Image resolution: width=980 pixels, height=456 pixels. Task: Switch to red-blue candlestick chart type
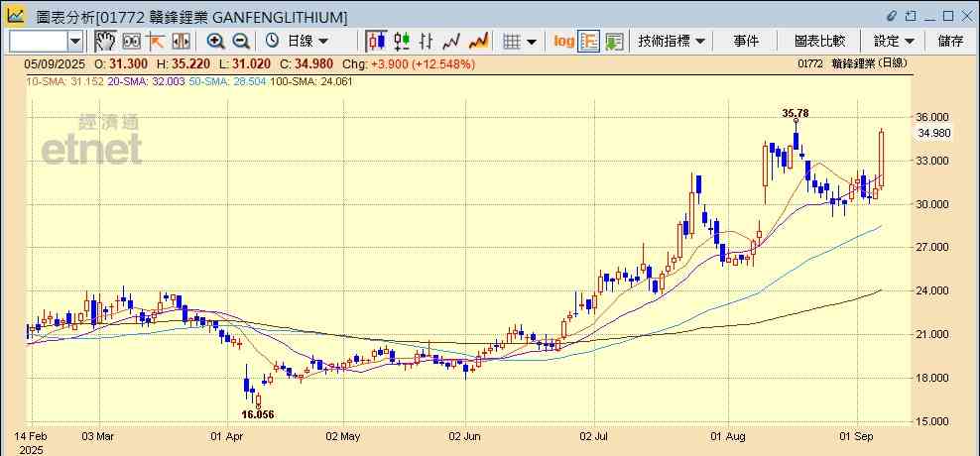pyautogui.click(x=376, y=42)
